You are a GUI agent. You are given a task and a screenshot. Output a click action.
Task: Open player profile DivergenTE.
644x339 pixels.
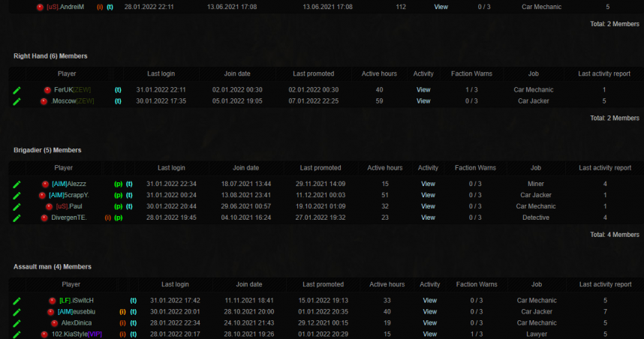tap(69, 217)
